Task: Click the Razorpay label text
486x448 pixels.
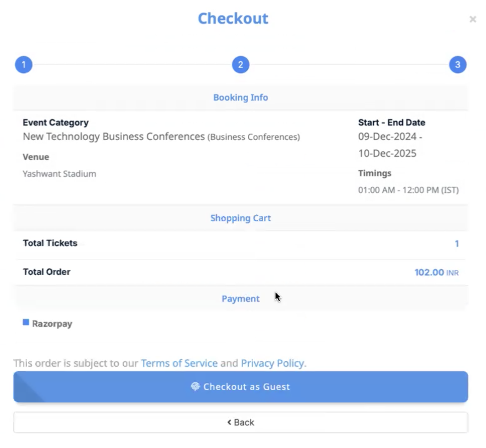Action: pyautogui.click(x=52, y=324)
